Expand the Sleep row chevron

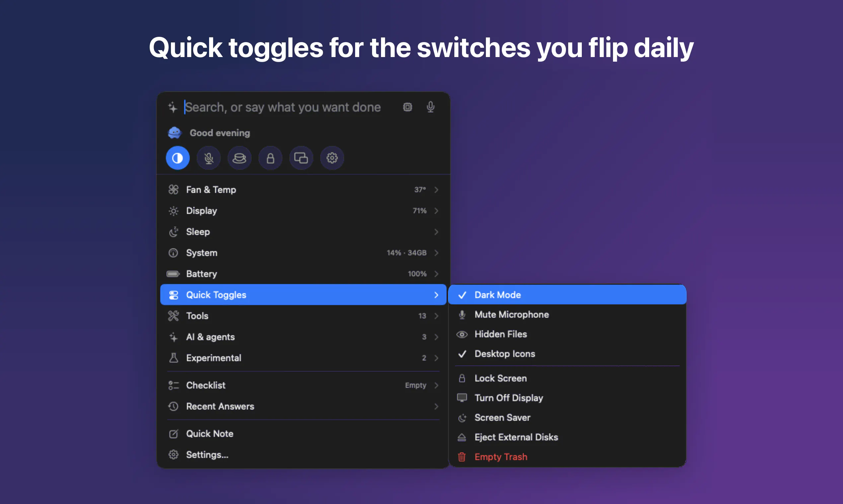(x=436, y=232)
